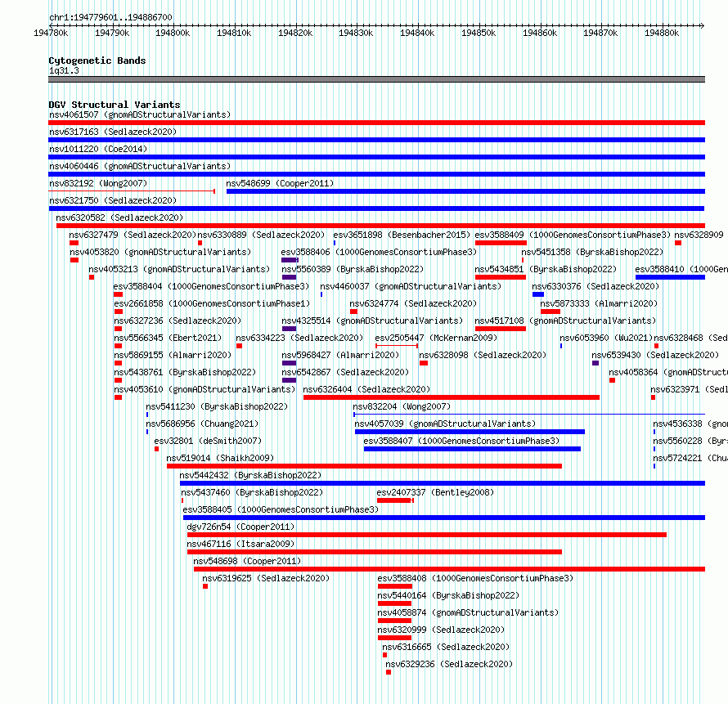Open nsv5438761 (ByrskaBishop2022) label
728x704 pixels.
point(185,372)
